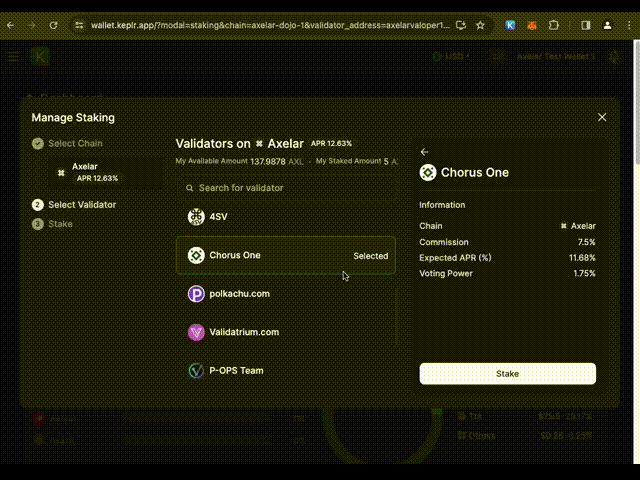Screen dimensions: 640x480
Task: Go to the Stake step
Action: [x=52, y=224]
